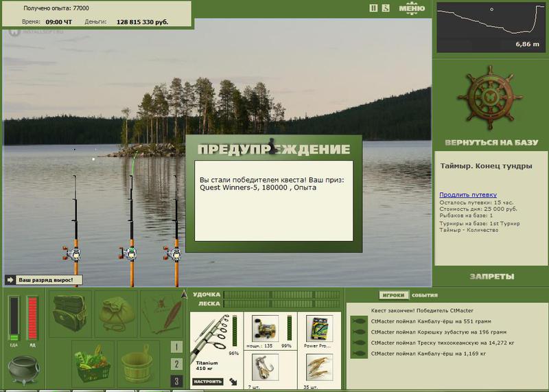Open the bait pouch sack icon
Image resolution: width=549 pixels, height=392 pixels.
[x=116, y=313]
